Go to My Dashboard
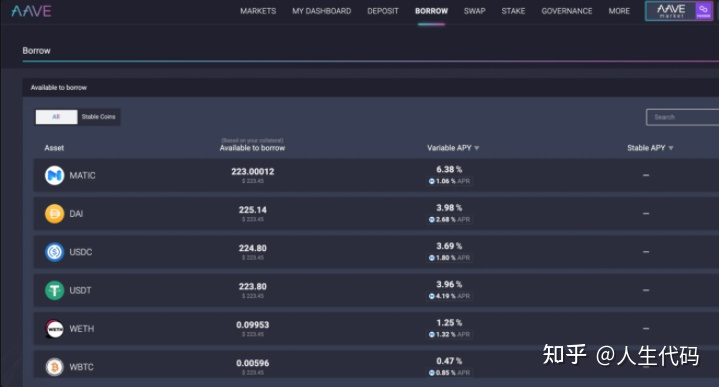The width and height of the screenshot is (719, 387). (x=321, y=11)
